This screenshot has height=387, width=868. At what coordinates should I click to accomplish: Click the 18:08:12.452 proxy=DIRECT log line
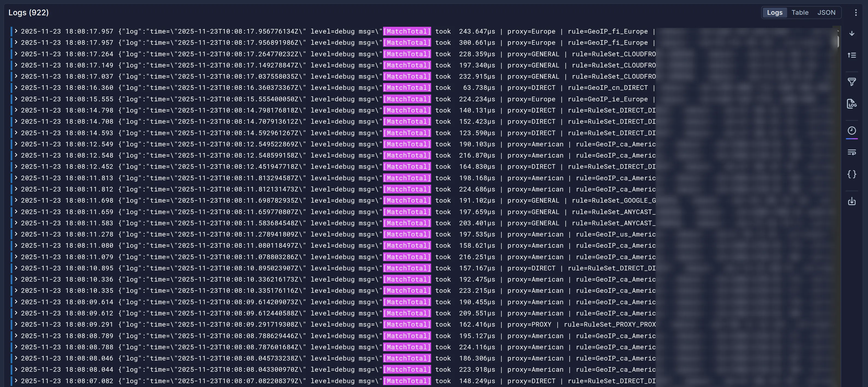point(337,167)
